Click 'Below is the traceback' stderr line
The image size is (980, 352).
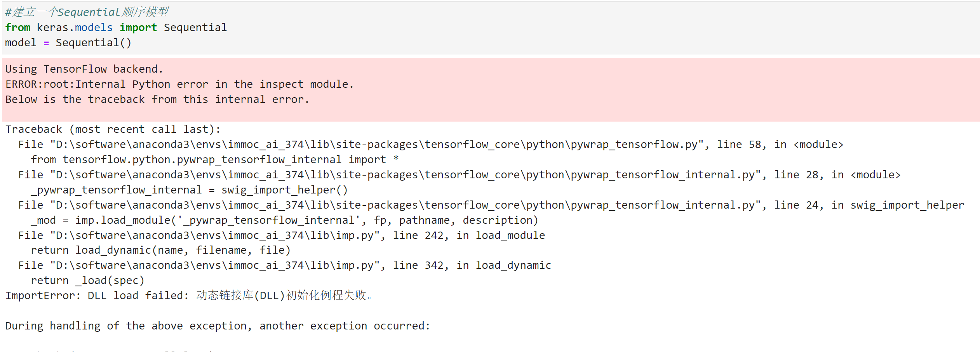pyautogui.click(x=157, y=99)
